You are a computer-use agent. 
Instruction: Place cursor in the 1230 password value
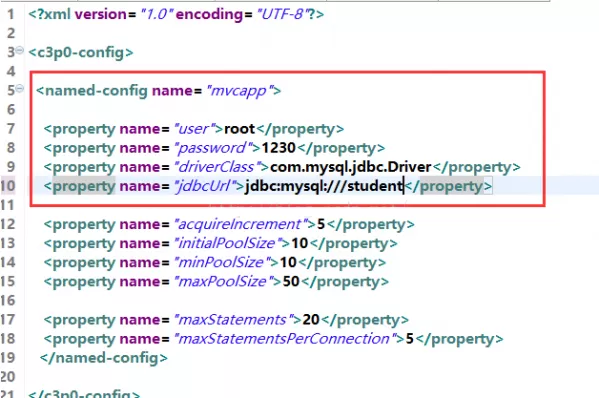coord(279,148)
